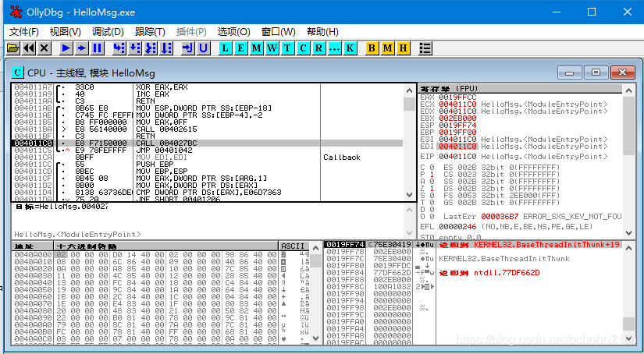This screenshot has width=644, height=354.
Task: Open Memory breakpoints with yellow M button
Action: coord(387,48)
